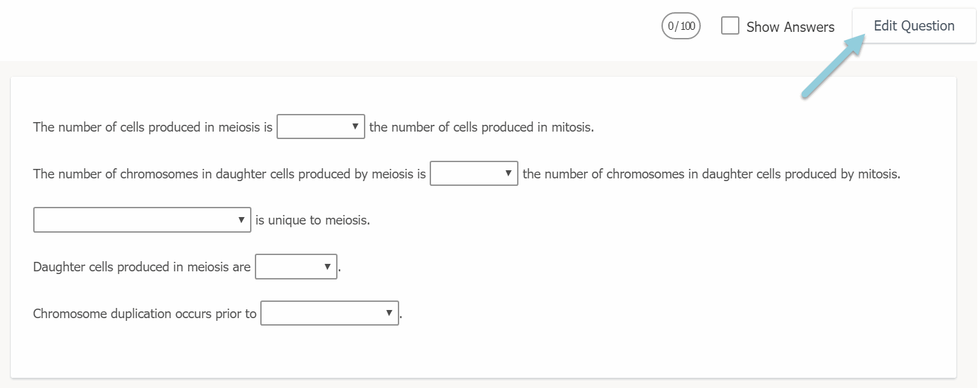Enable the Show Answers checkbox
The width and height of the screenshot is (980, 388).
click(730, 26)
